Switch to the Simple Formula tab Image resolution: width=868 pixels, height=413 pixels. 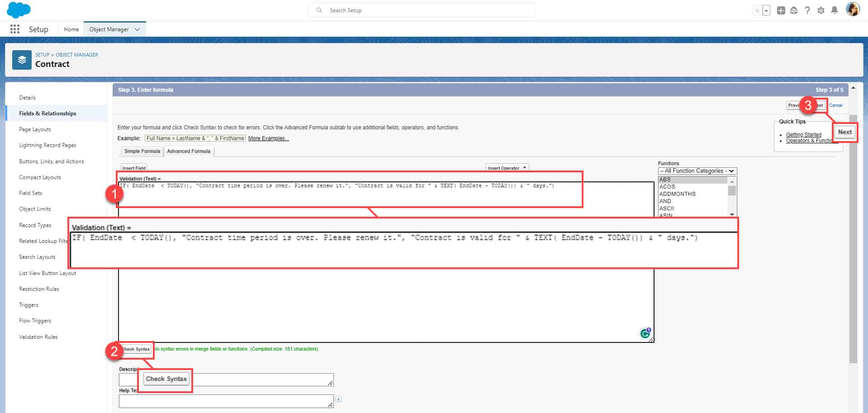tap(142, 151)
